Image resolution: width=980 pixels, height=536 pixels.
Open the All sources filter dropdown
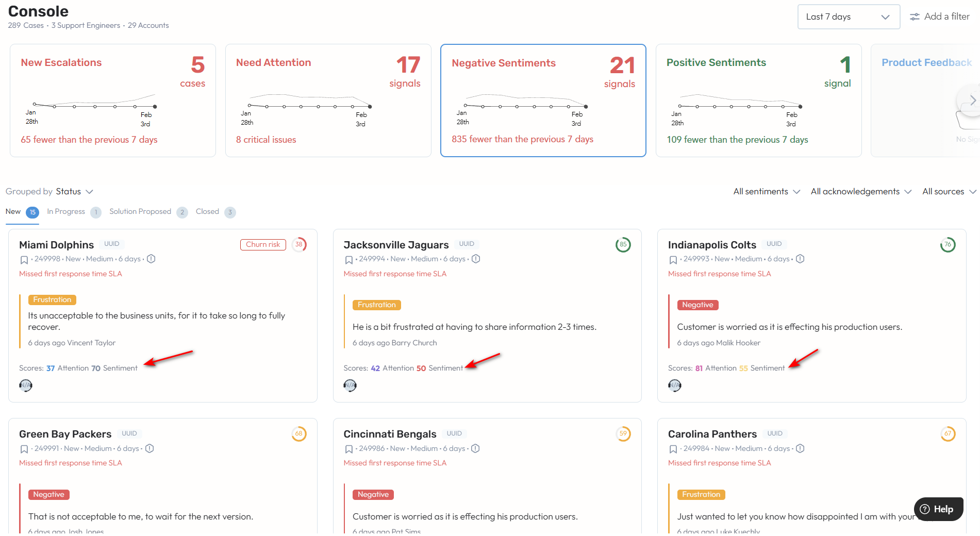pos(949,191)
